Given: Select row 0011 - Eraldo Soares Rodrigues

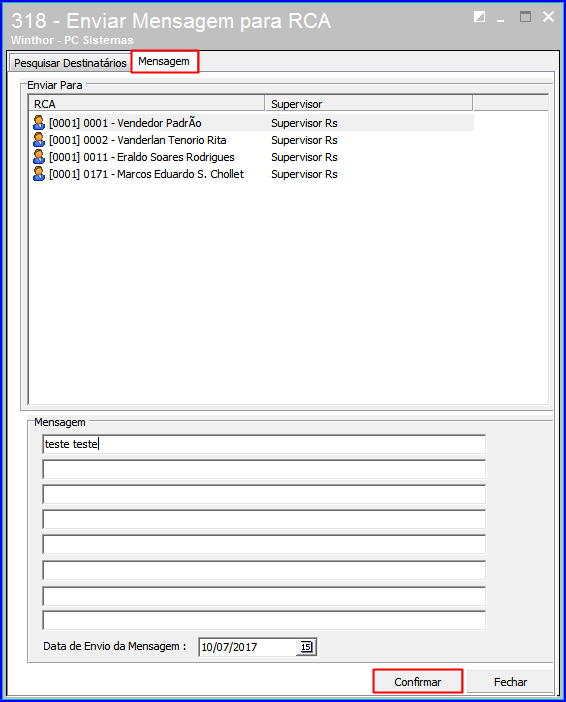Looking at the screenshot, I should (252, 157).
